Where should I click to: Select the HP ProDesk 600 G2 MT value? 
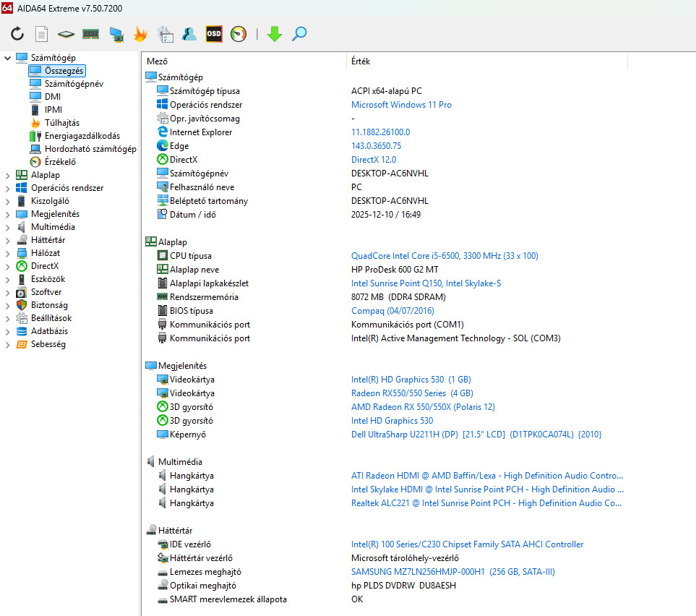coord(395,270)
